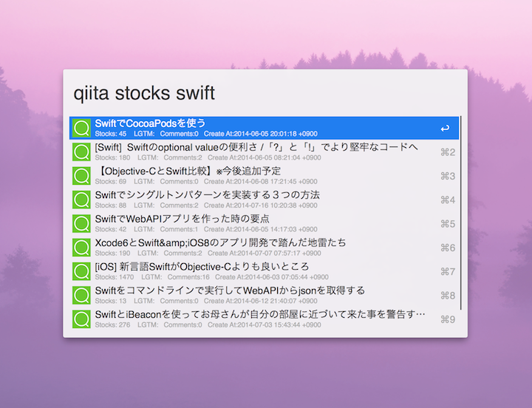This screenshot has width=532, height=408.
Task: Click the return arrow icon on the selected result
Action: (x=445, y=129)
